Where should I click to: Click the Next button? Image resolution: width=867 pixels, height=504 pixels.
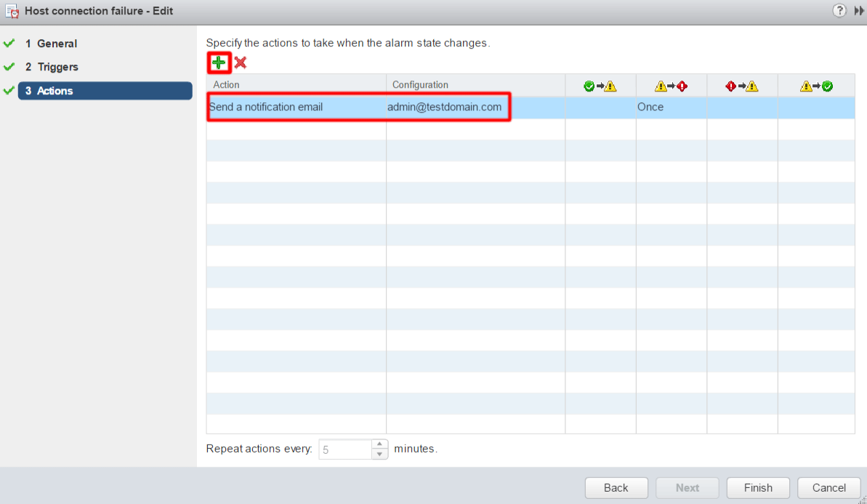point(687,487)
